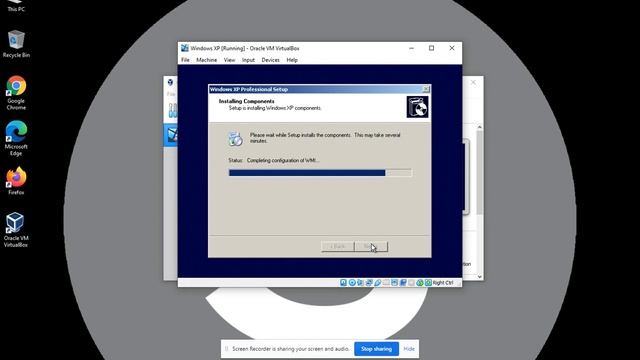
Task: Open the hard disk activity indicator in VirtualBox status bar
Action: click(343, 282)
